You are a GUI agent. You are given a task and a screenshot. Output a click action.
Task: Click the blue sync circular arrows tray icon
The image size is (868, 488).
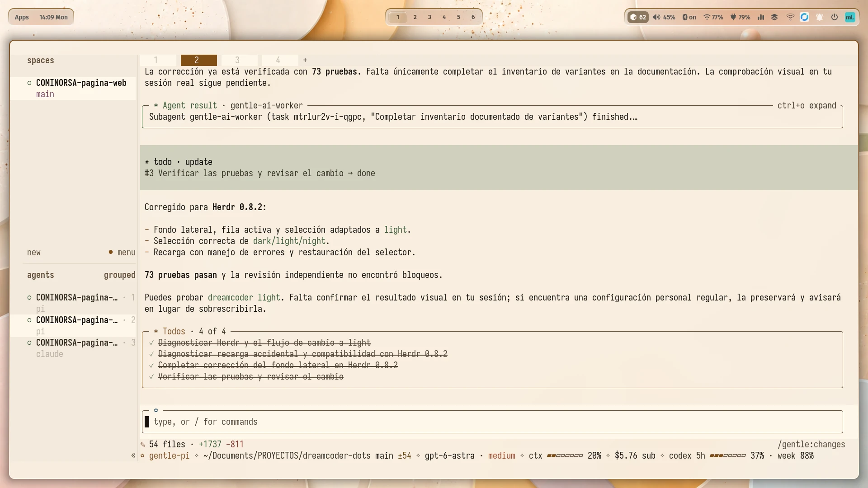[804, 17]
